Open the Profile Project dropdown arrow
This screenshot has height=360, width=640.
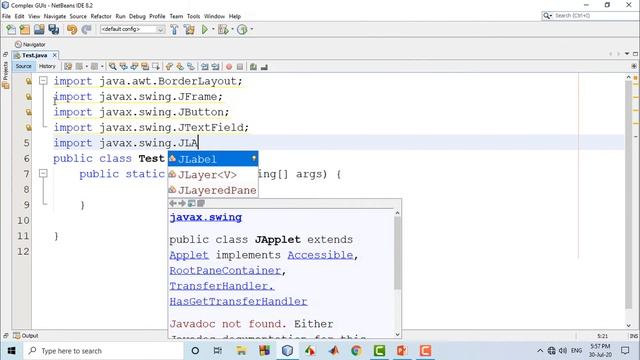tap(251, 29)
